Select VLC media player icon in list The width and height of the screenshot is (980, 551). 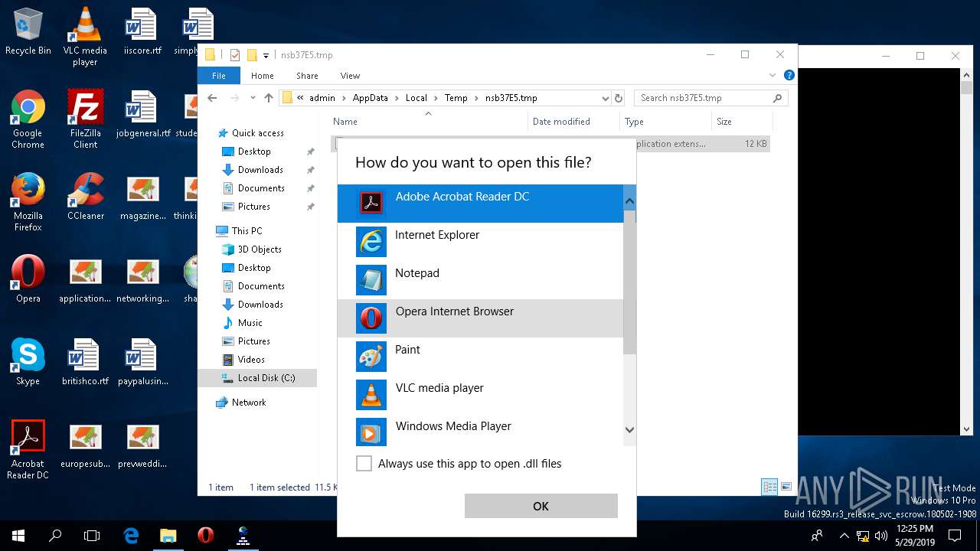[371, 394]
